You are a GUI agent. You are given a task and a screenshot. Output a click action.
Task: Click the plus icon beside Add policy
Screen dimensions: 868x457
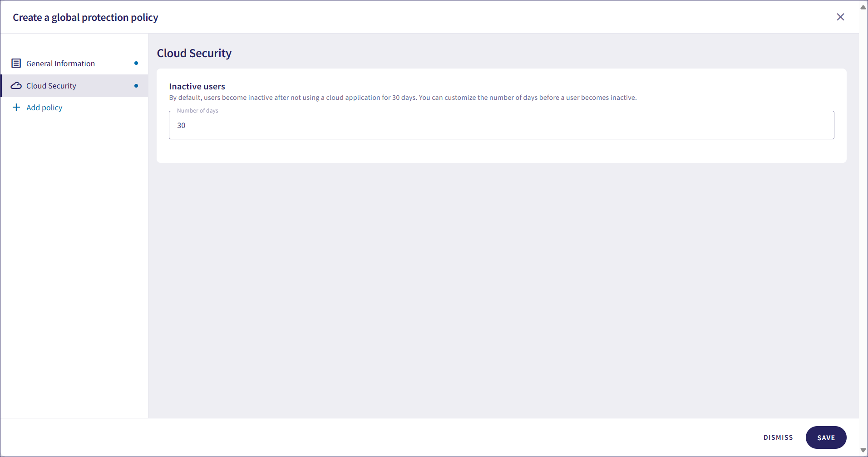pos(16,108)
